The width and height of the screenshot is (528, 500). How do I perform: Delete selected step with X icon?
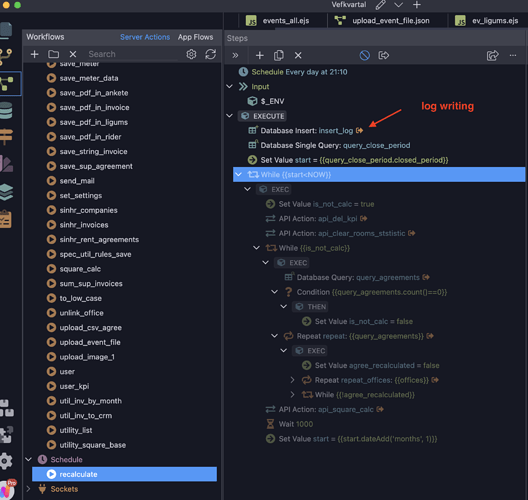click(298, 55)
